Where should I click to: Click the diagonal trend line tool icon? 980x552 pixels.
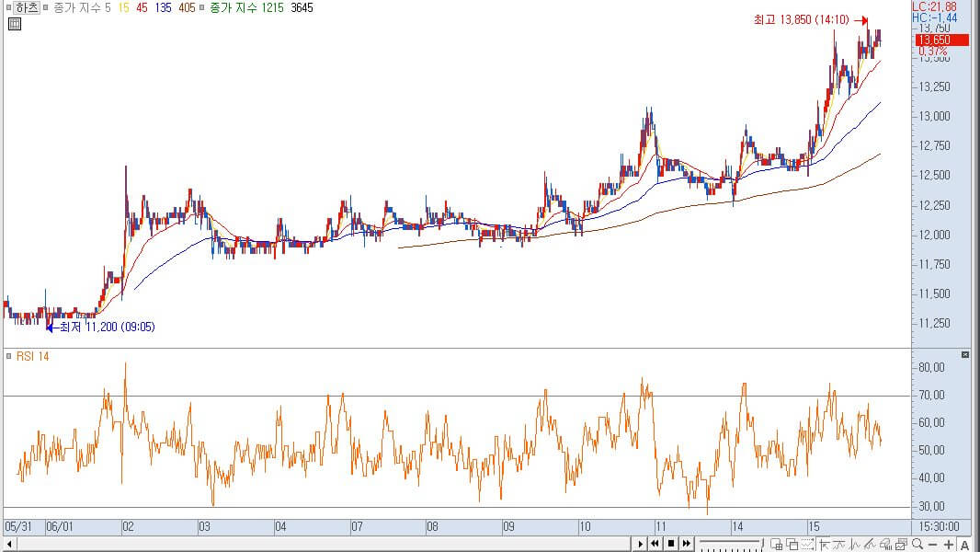coord(870,545)
